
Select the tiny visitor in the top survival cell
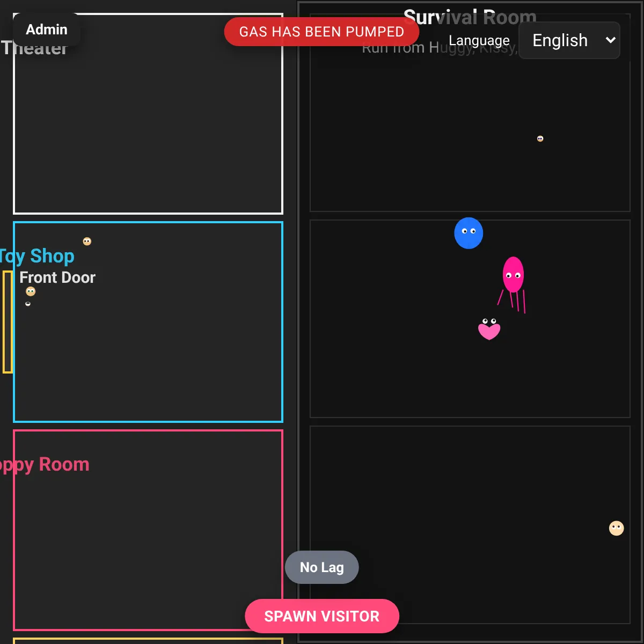pos(540,138)
